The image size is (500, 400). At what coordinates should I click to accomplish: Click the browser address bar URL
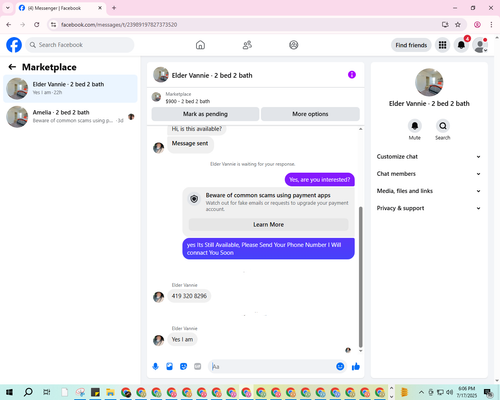click(x=119, y=25)
